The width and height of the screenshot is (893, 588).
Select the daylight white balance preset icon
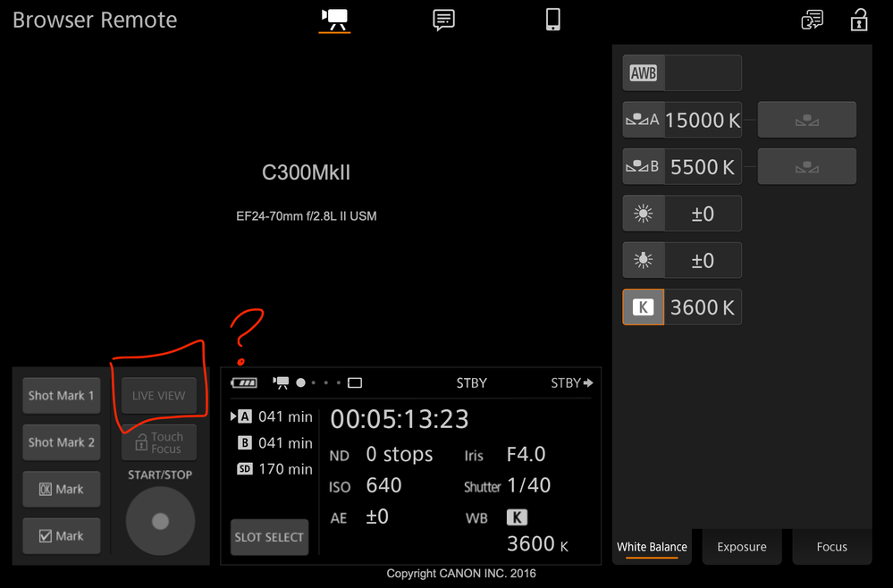(x=643, y=213)
